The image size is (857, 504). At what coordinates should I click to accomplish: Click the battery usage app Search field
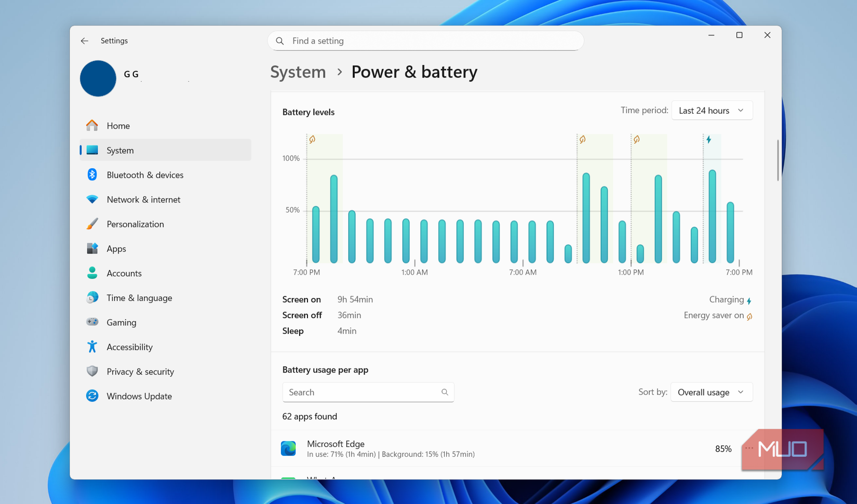click(368, 392)
